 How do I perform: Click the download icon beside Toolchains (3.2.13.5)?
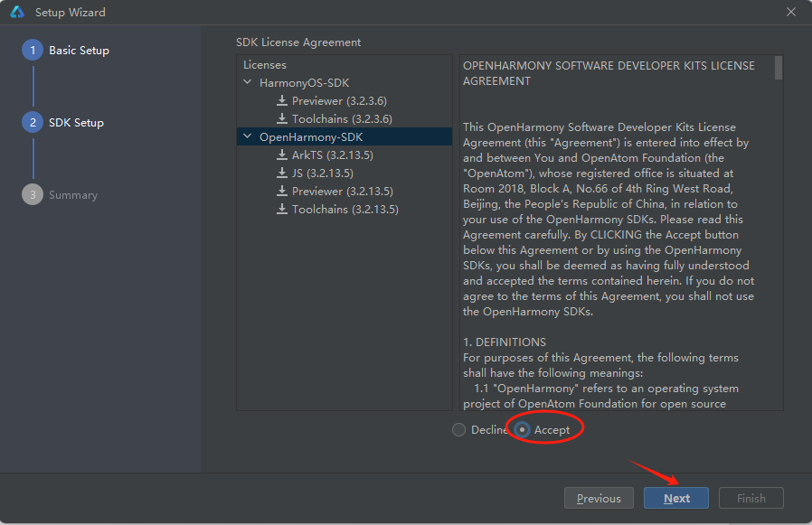tap(282, 209)
